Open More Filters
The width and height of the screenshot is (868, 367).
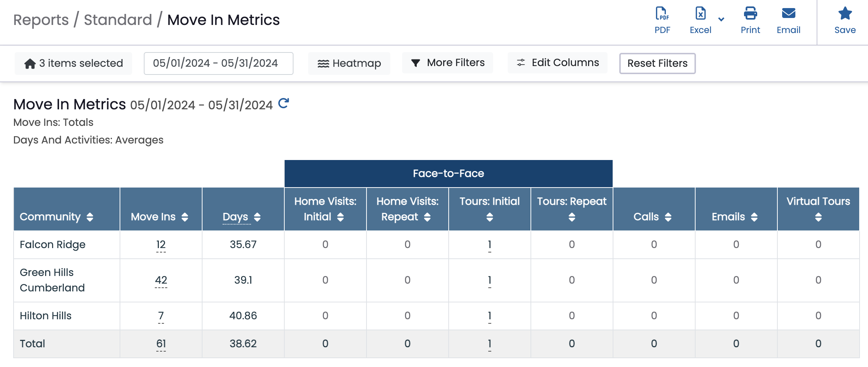pos(448,63)
